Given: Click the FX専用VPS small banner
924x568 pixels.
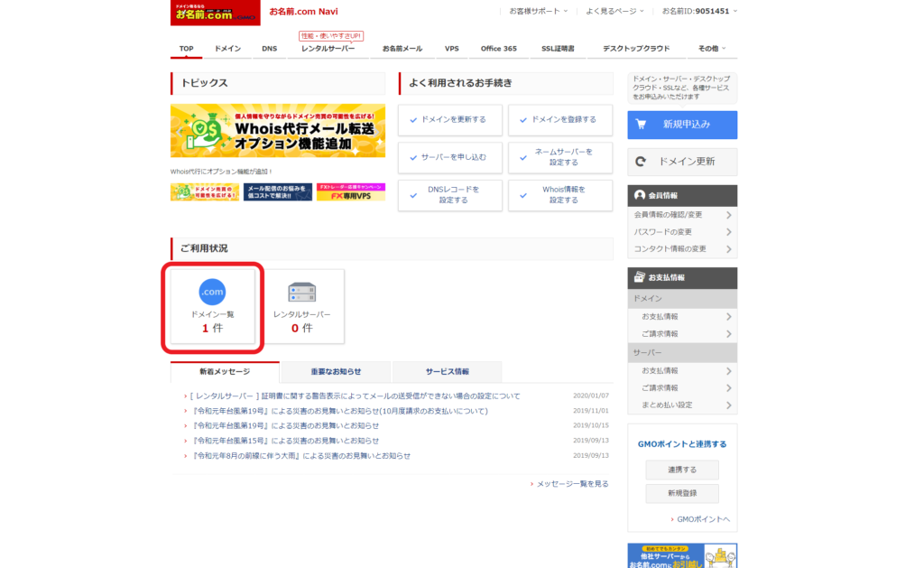Looking at the screenshot, I should [351, 191].
